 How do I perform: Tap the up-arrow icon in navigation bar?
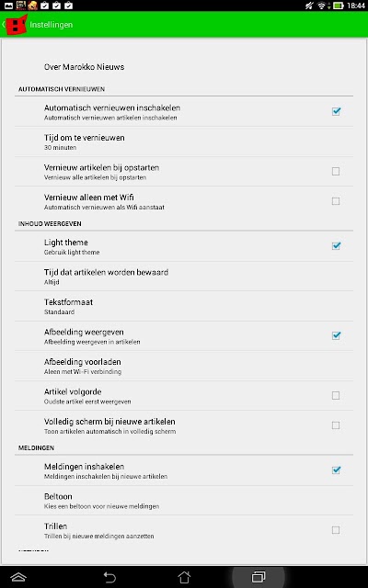(18, 577)
